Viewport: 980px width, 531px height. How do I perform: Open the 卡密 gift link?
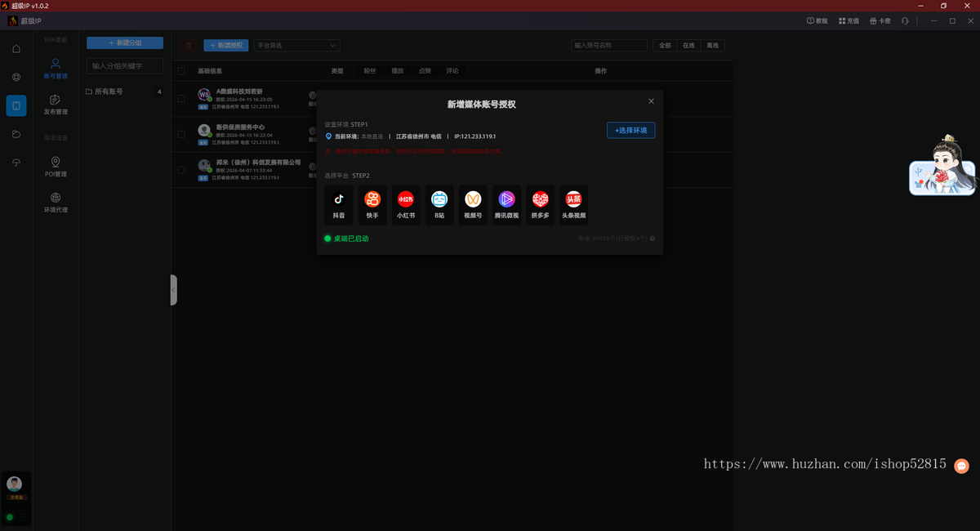(880, 20)
